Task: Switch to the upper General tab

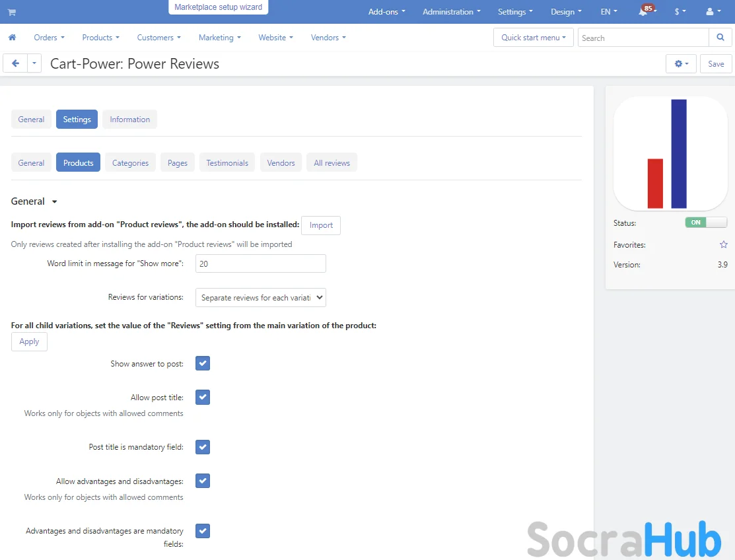Action: coord(32,120)
